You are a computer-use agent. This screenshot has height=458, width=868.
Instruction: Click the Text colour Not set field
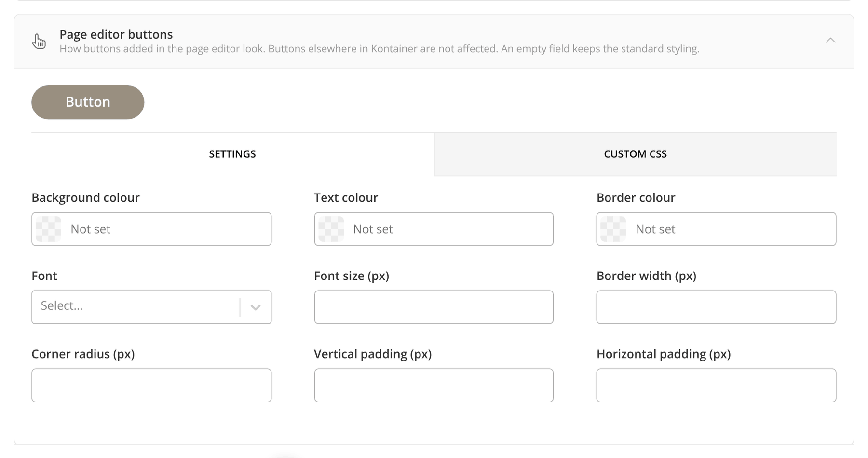[x=434, y=229]
